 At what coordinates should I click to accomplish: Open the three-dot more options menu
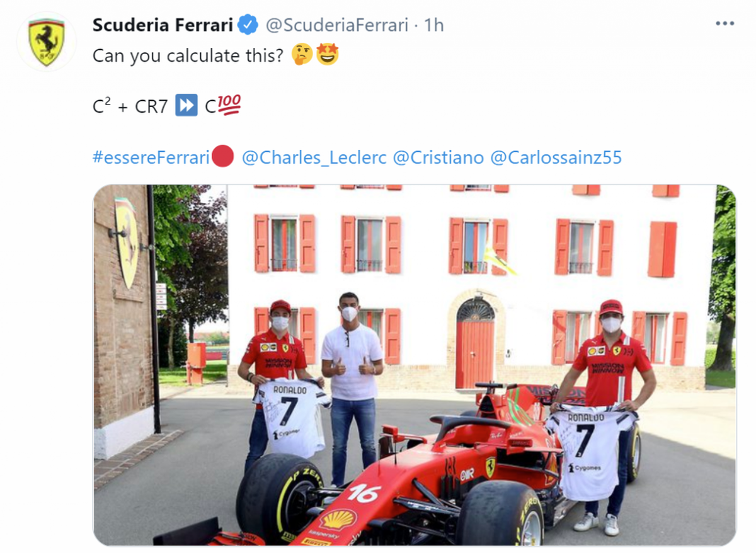point(725,24)
